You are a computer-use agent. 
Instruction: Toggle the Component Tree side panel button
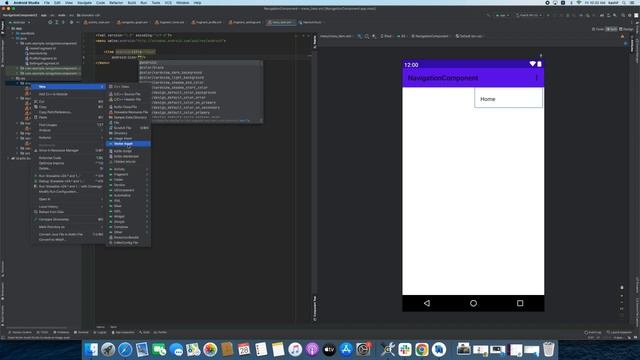pyautogui.click(x=315, y=308)
